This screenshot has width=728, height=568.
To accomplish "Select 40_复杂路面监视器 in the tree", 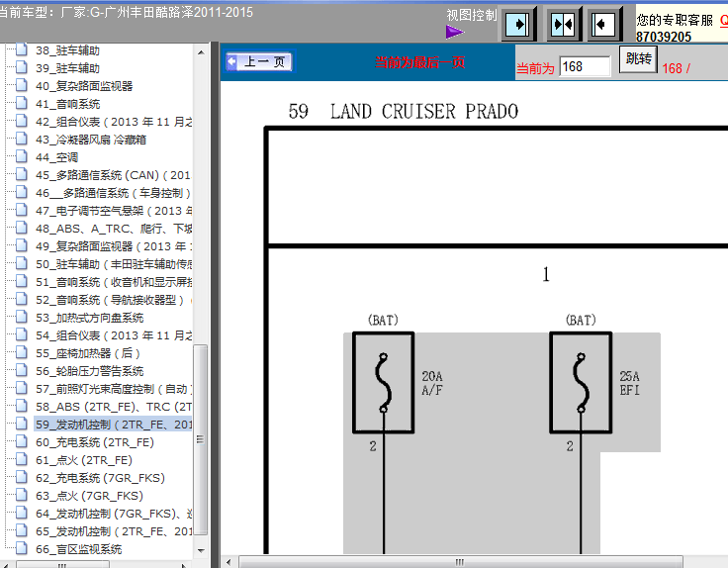I will [x=84, y=86].
